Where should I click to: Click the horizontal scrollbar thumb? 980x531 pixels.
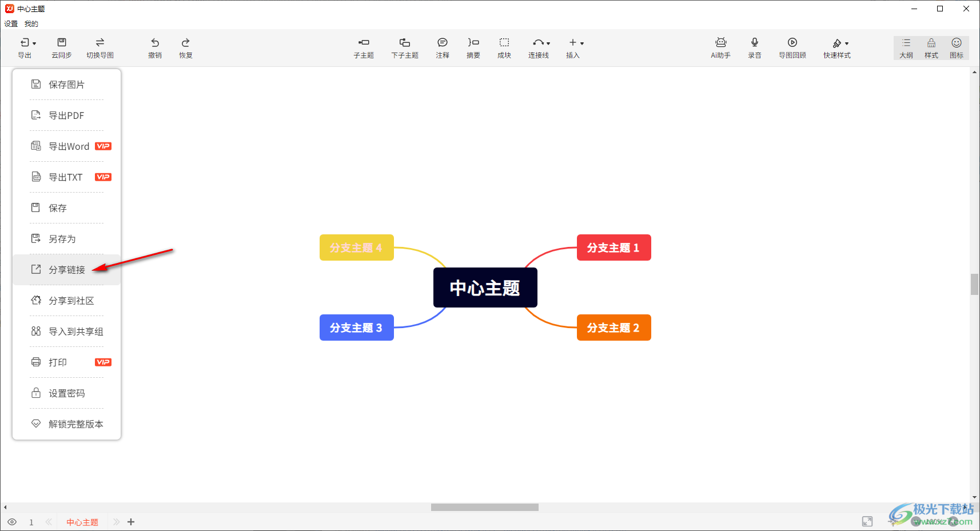tap(485, 507)
